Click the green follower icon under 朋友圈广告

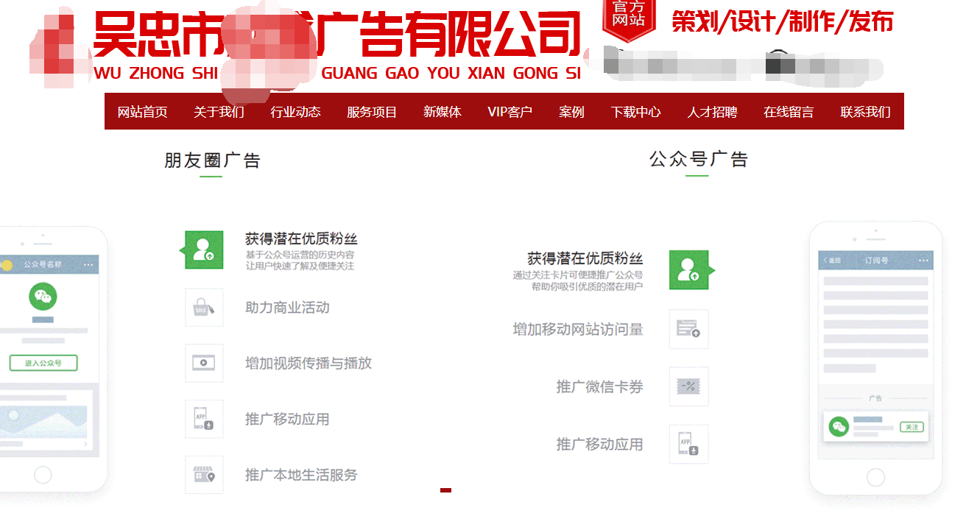[x=204, y=250]
